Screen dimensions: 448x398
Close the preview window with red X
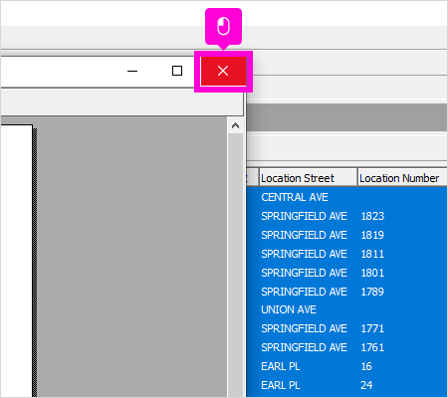223,71
